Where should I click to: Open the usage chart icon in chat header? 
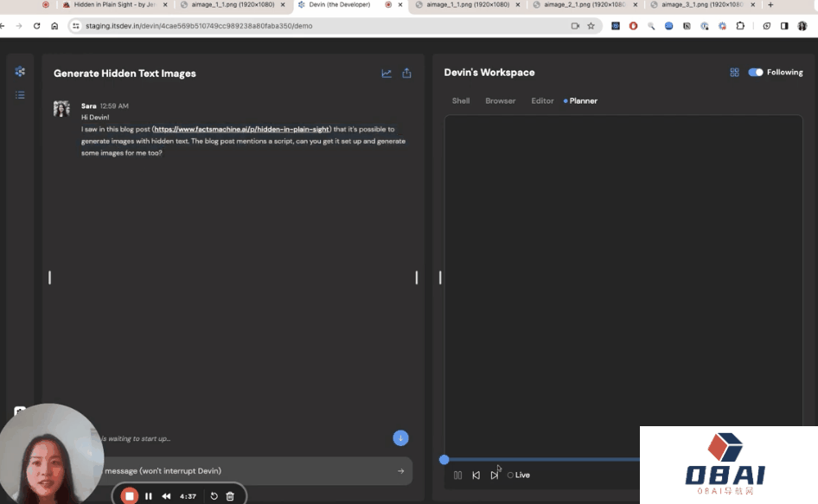tap(387, 73)
